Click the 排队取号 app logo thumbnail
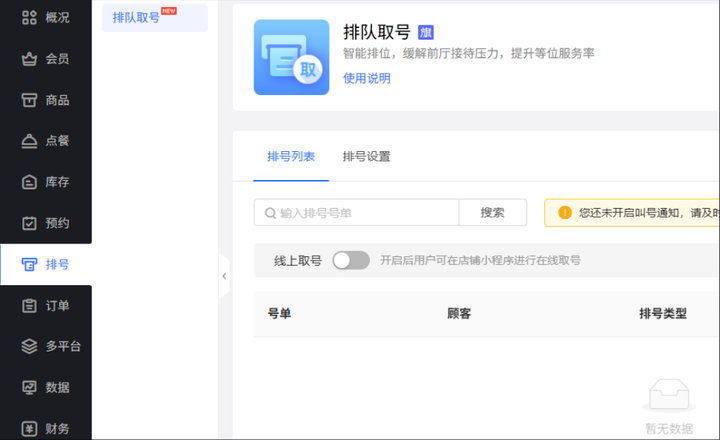Screen dimensions: 720x440 [291, 57]
